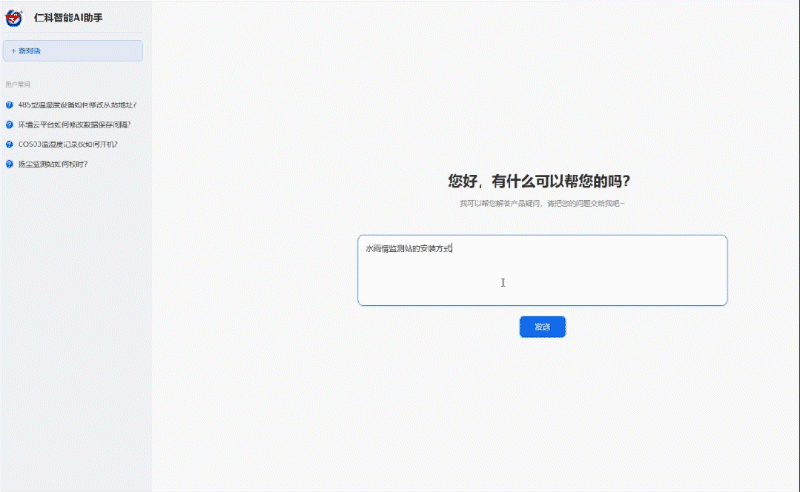Click the 您好，有什么可以帮您的吗 heading
This screenshot has height=492, width=800.
pyautogui.click(x=539, y=181)
